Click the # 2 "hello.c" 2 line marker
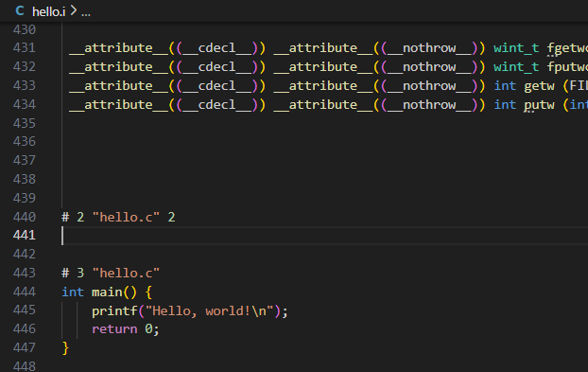Screen dimensions: 588x372 [x=118, y=218]
